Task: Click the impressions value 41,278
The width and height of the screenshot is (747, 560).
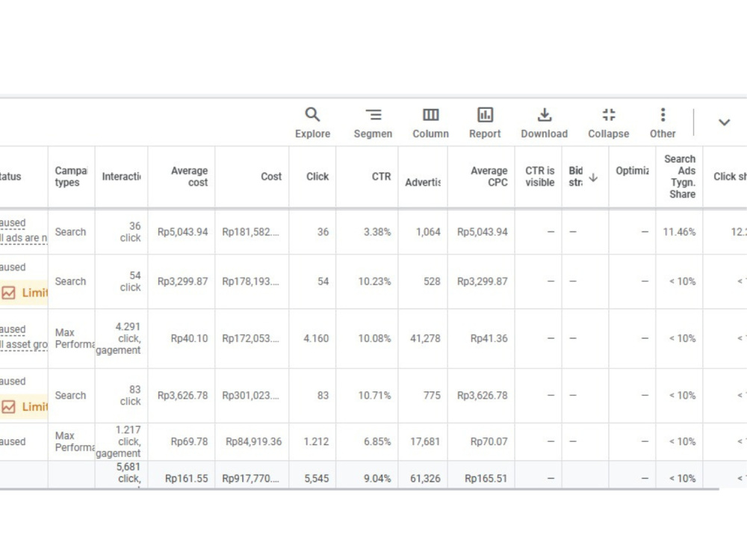Action: coord(426,338)
